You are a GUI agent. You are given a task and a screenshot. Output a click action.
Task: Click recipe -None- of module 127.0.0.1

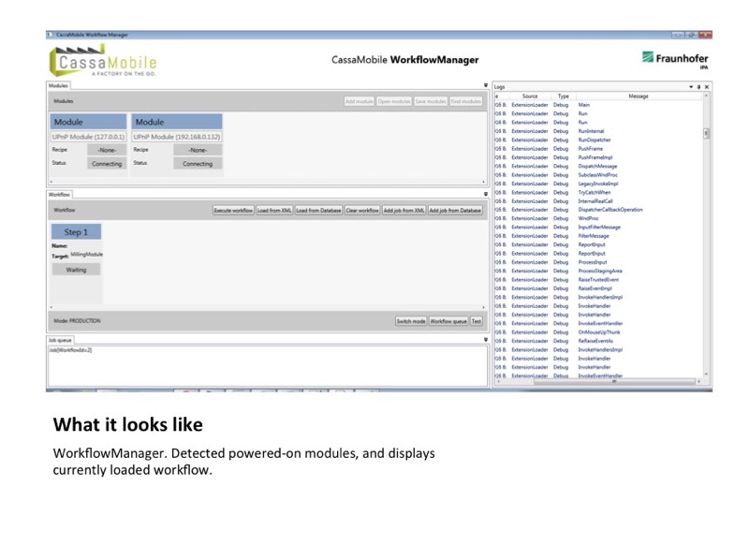coord(107,150)
